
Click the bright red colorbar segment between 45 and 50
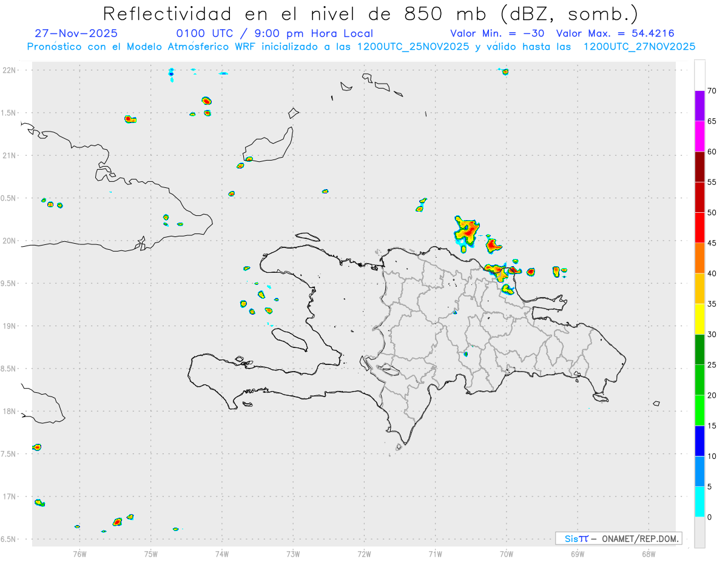[x=699, y=228]
